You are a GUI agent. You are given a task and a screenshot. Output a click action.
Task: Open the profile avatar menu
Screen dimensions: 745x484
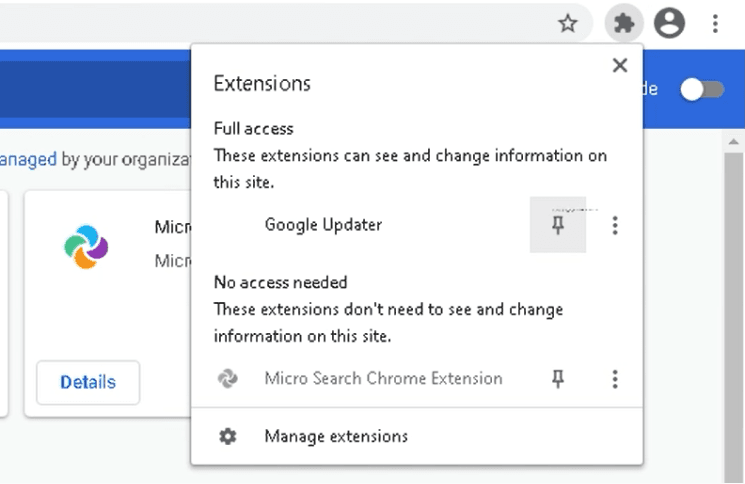[669, 23]
